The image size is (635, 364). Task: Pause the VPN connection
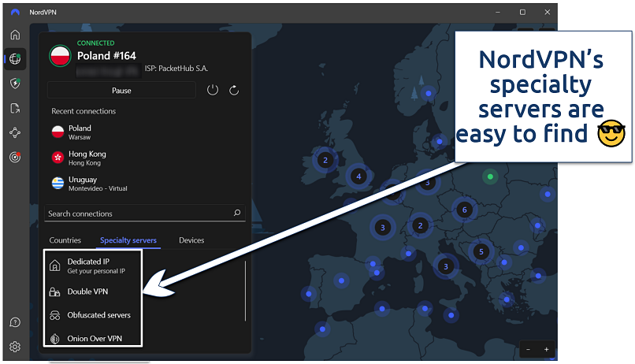click(121, 91)
